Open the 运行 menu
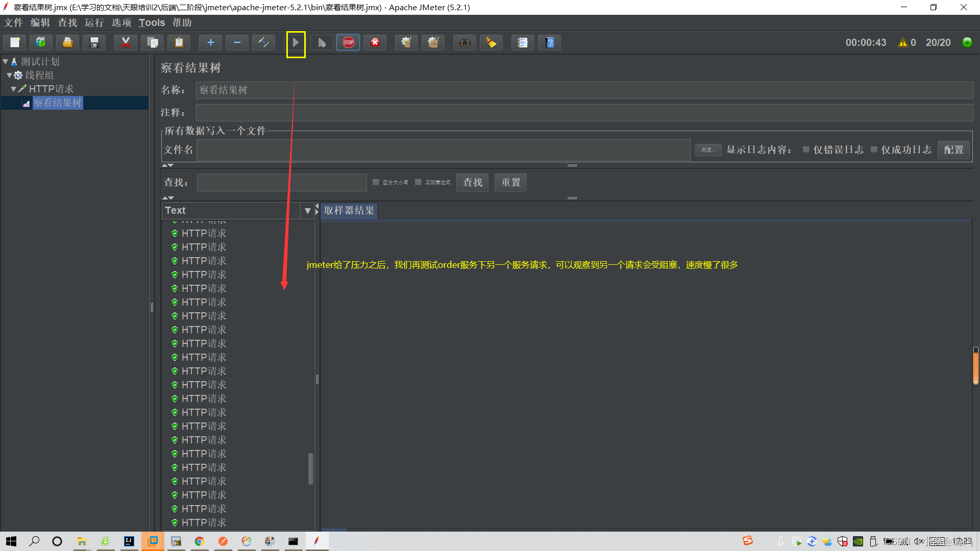This screenshot has height=551, width=980. 94,22
